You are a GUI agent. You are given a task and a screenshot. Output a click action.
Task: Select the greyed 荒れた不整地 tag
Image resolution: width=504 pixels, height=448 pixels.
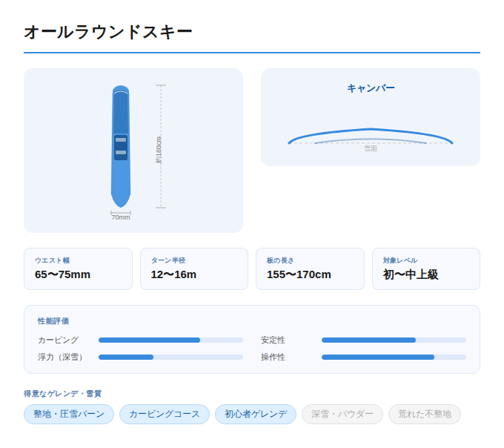425,414
